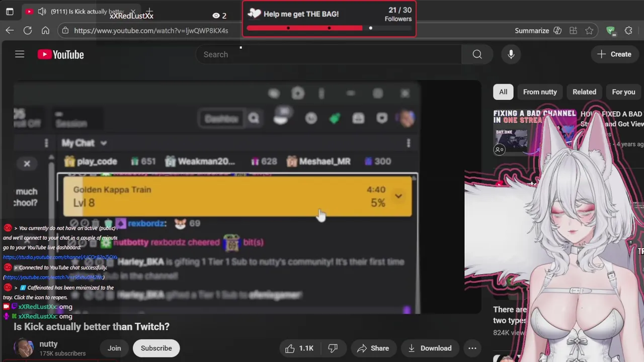Open more actions three-dot menu
This screenshot has height=362, width=644.
[472, 348]
